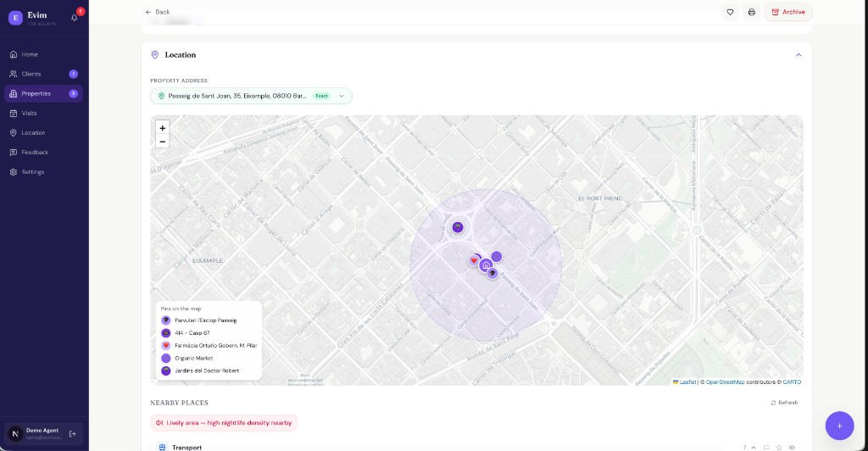This screenshot has height=451, width=868.
Task: Click the Transport category bus icon
Action: [x=162, y=447]
